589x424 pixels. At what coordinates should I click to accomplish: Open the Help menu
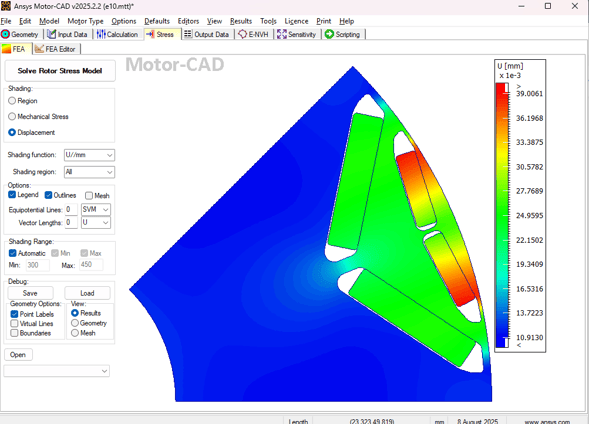tap(347, 21)
